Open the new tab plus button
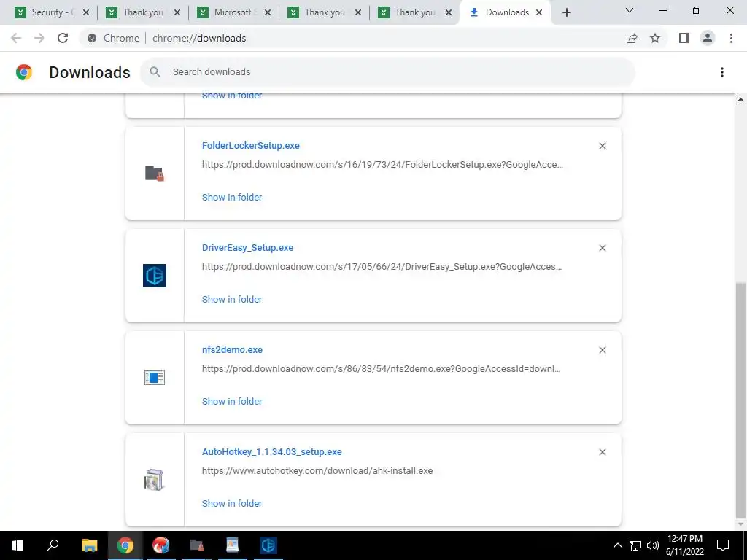Viewport: 747px width, 560px height. click(566, 12)
